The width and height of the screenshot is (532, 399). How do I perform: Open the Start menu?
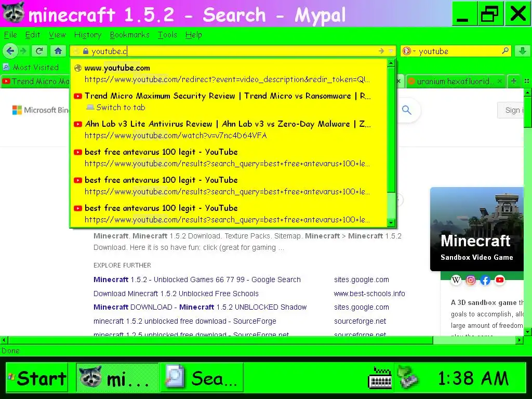37,378
